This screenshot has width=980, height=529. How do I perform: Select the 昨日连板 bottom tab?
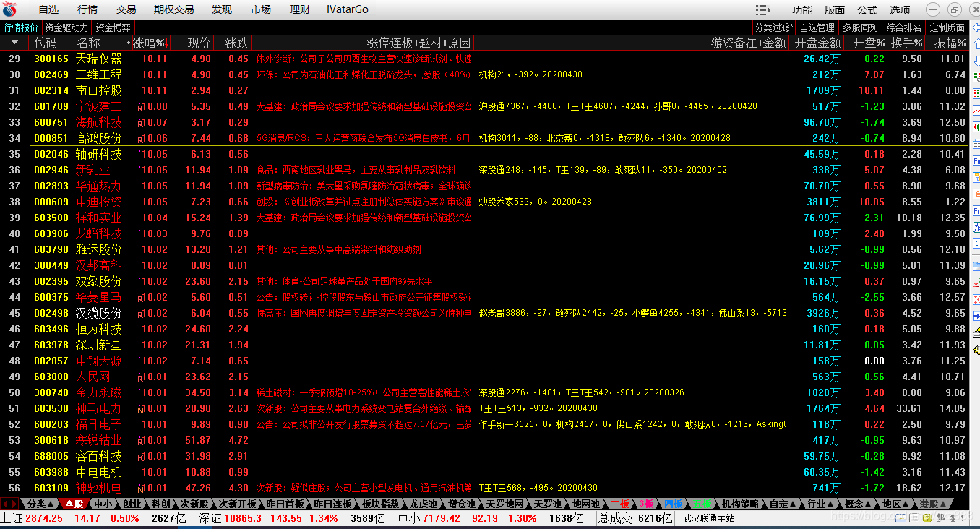click(333, 504)
